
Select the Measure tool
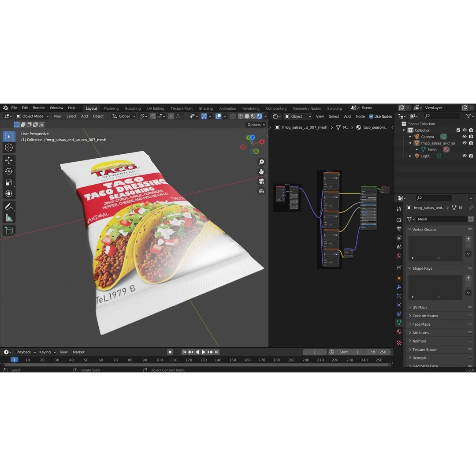click(9, 218)
